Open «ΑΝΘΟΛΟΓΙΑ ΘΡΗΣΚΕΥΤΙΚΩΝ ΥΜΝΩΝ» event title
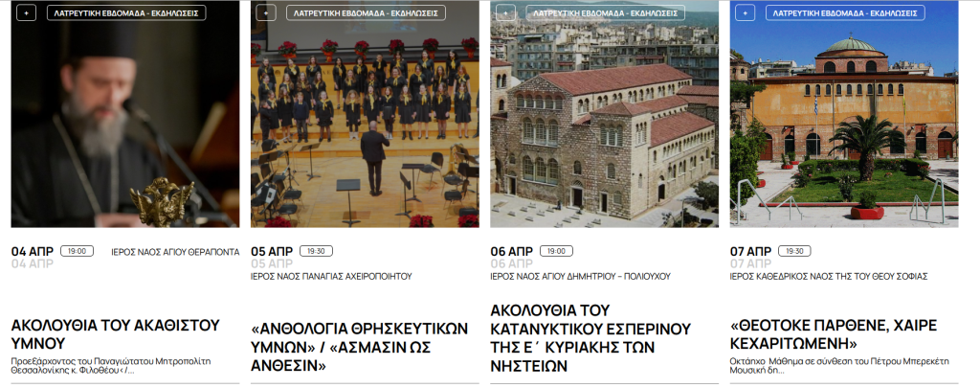The image size is (980, 388). (x=360, y=348)
